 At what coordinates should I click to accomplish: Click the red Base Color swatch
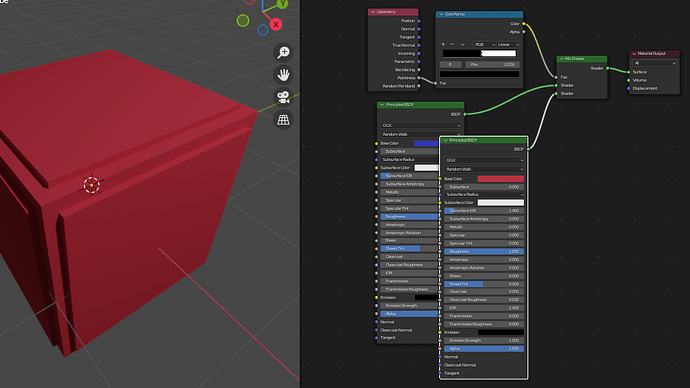[x=501, y=179]
